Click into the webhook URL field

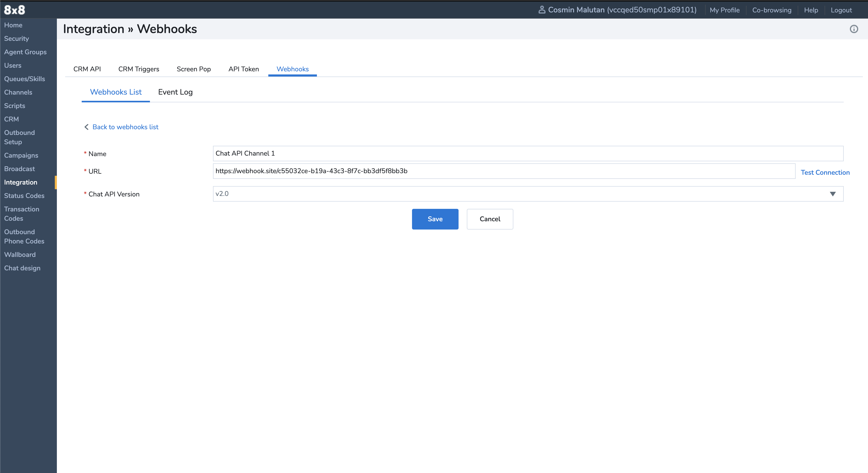point(504,171)
